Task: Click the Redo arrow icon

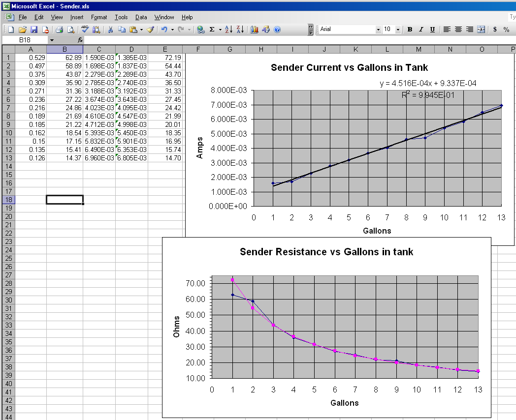Action: (x=181, y=30)
